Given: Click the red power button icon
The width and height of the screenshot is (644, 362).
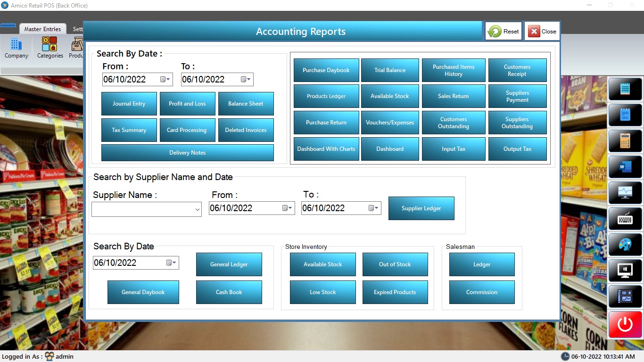Looking at the screenshot, I should tap(625, 324).
